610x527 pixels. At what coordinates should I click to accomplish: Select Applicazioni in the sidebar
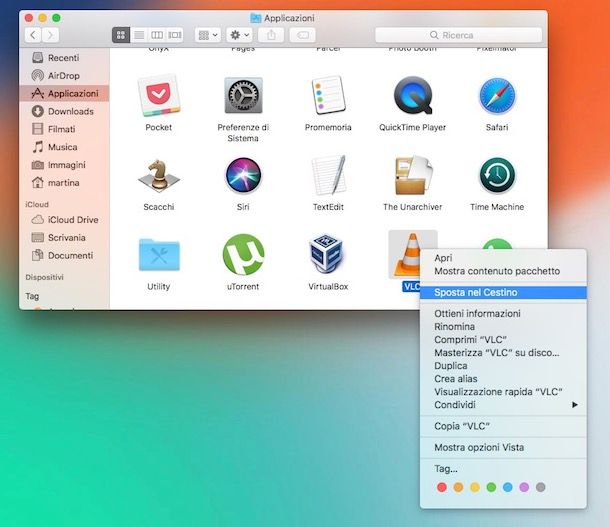[64, 93]
